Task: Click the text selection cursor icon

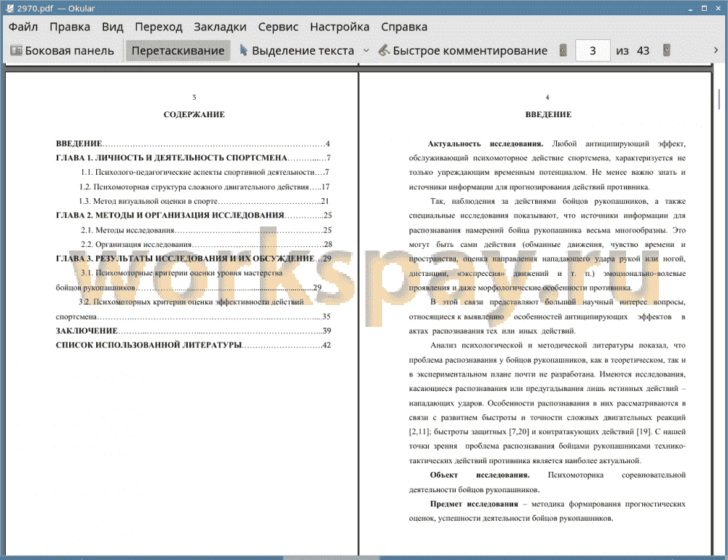Action: [243, 50]
